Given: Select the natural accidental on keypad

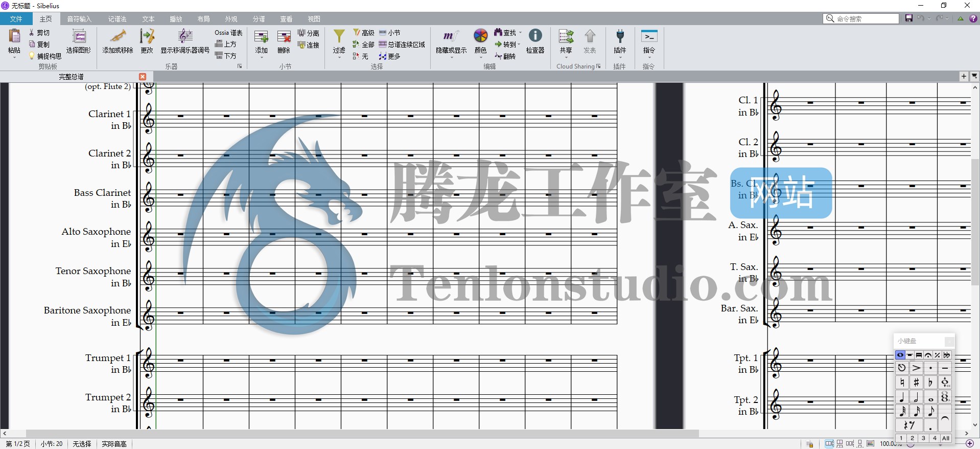Looking at the screenshot, I should pos(902,383).
